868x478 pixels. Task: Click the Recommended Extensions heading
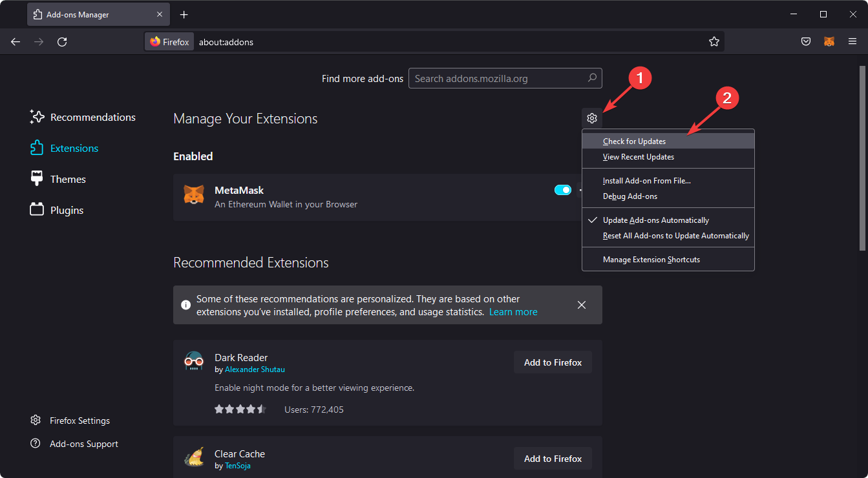(251, 263)
